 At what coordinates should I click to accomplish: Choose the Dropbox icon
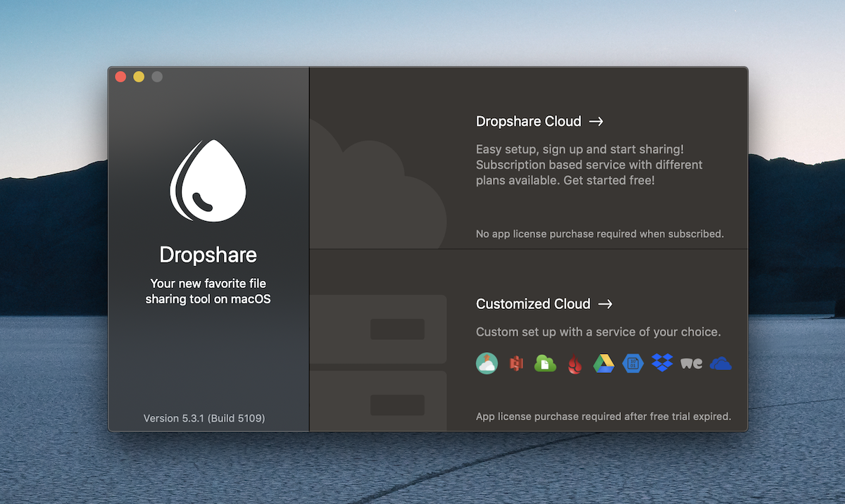point(662,363)
